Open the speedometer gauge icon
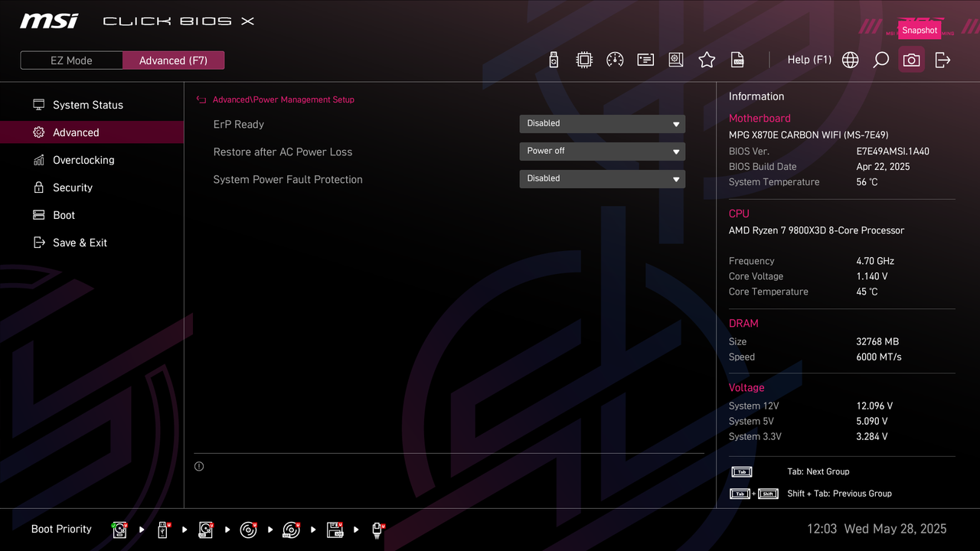This screenshot has height=551, width=980. point(615,60)
